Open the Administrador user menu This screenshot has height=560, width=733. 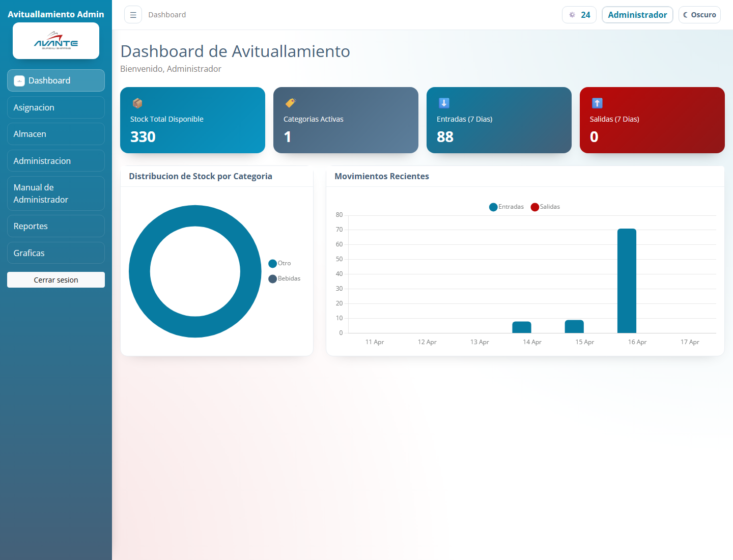(637, 15)
